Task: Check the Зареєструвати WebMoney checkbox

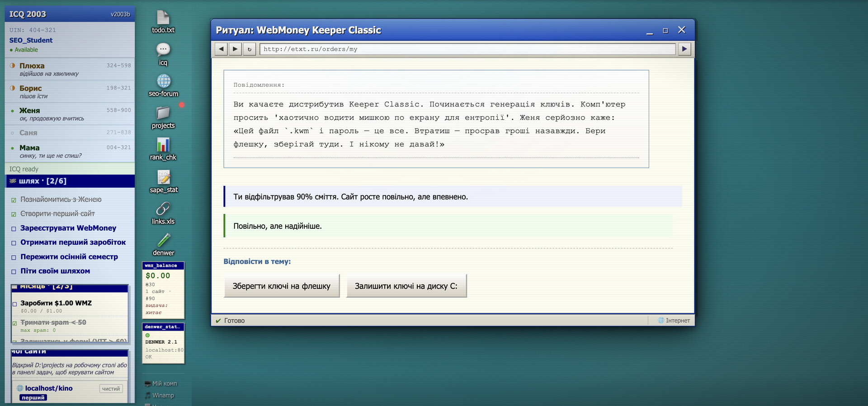Action: (14, 229)
